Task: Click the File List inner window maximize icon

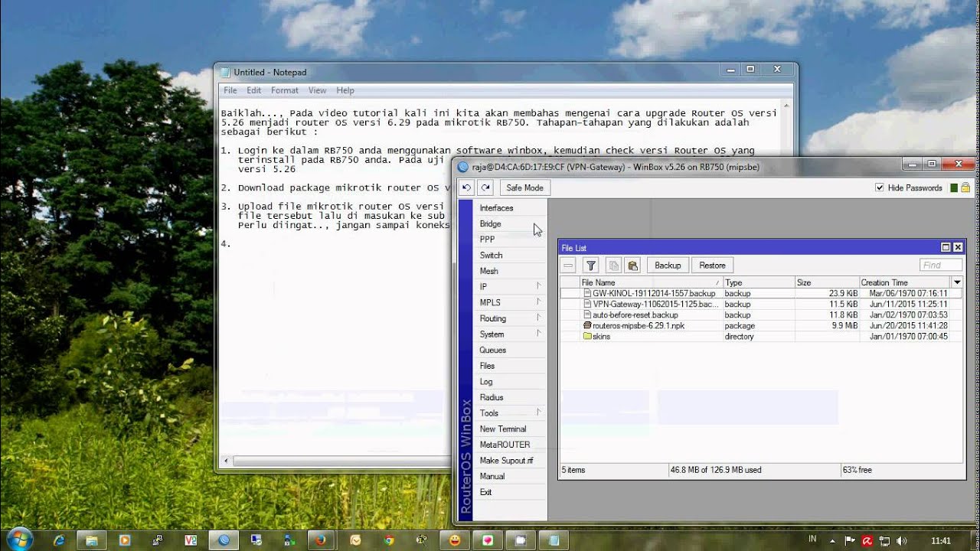Action: [946, 247]
